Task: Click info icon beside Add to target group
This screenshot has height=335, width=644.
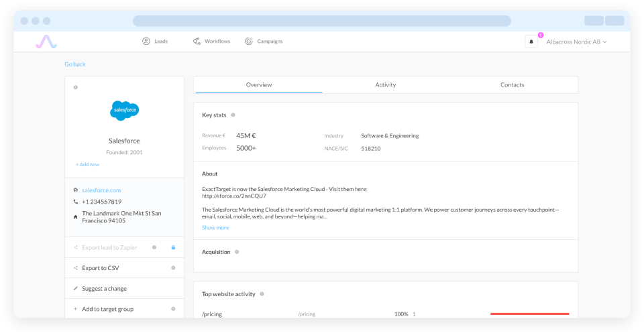Action: [x=173, y=309]
